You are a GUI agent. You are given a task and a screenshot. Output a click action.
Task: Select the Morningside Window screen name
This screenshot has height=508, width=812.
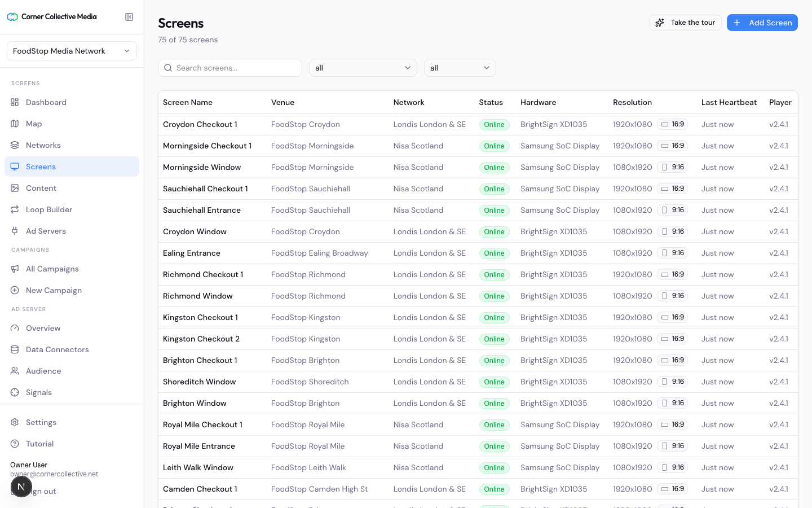tap(202, 167)
